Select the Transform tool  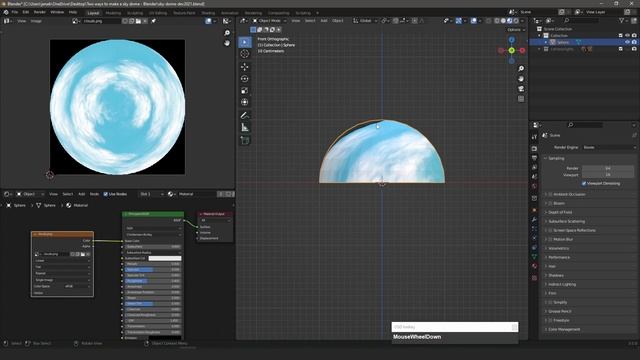pos(245,102)
